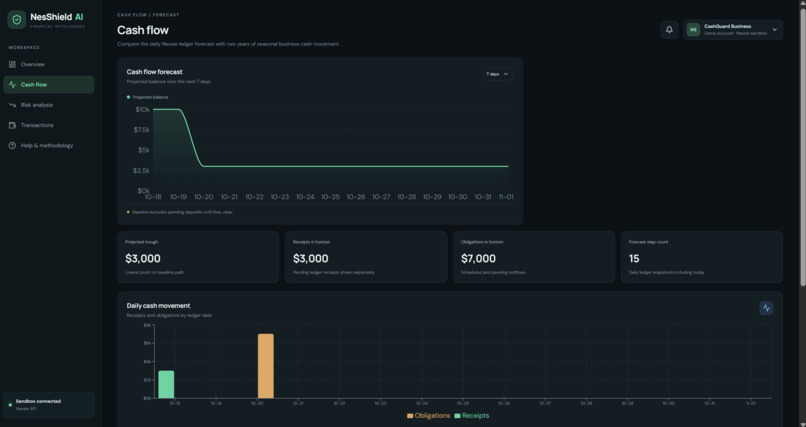Click the CASH FLOW / FORECAST breadcrumb
Image resolution: width=806 pixels, height=427 pixels.
[x=148, y=15]
